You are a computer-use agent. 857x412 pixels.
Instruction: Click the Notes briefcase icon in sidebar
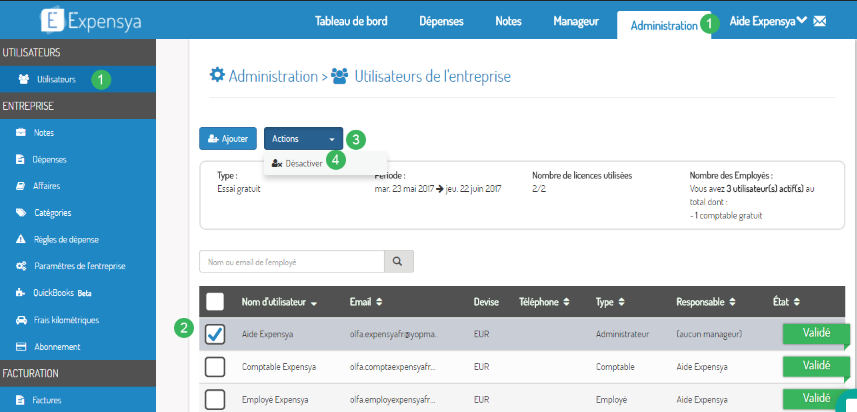click(x=21, y=133)
